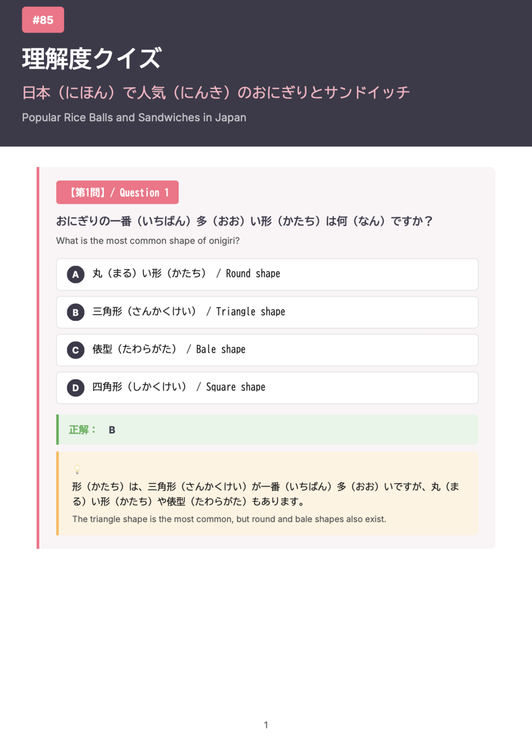This screenshot has height=756, width=532.
Task: Click the English explanation about triangle shape
Action: (229, 519)
